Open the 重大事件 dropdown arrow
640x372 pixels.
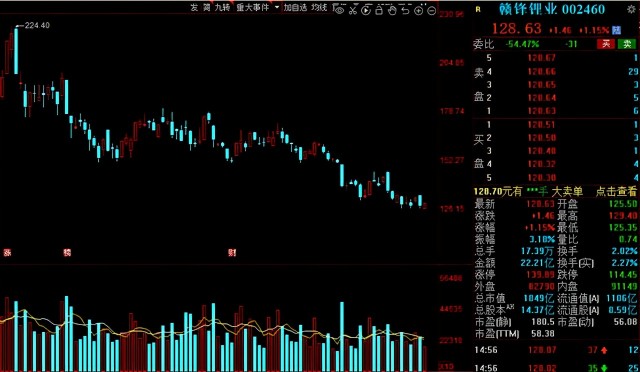[277, 7]
